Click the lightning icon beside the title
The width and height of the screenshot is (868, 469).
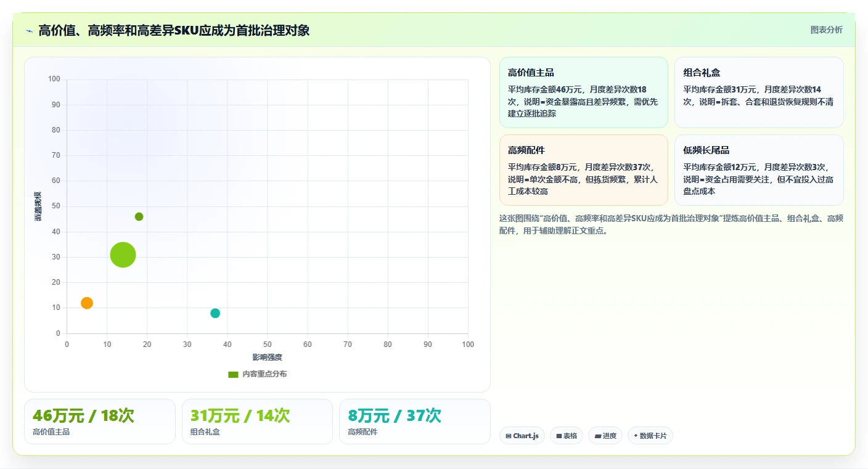(x=30, y=30)
